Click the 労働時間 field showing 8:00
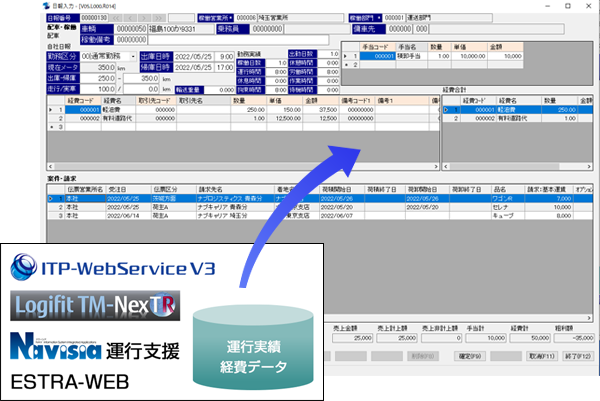The height and width of the screenshot is (401, 600). pyautogui.click(x=328, y=72)
